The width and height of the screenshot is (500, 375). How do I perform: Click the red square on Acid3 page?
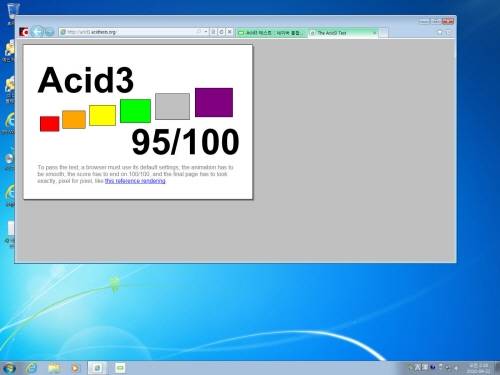(x=50, y=124)
